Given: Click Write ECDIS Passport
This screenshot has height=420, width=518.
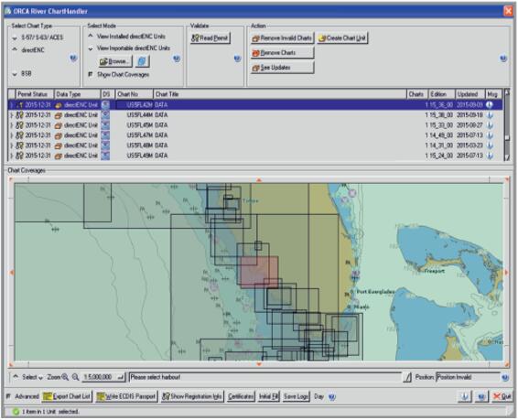Looking at the screenshot, I should coord(126,396).
